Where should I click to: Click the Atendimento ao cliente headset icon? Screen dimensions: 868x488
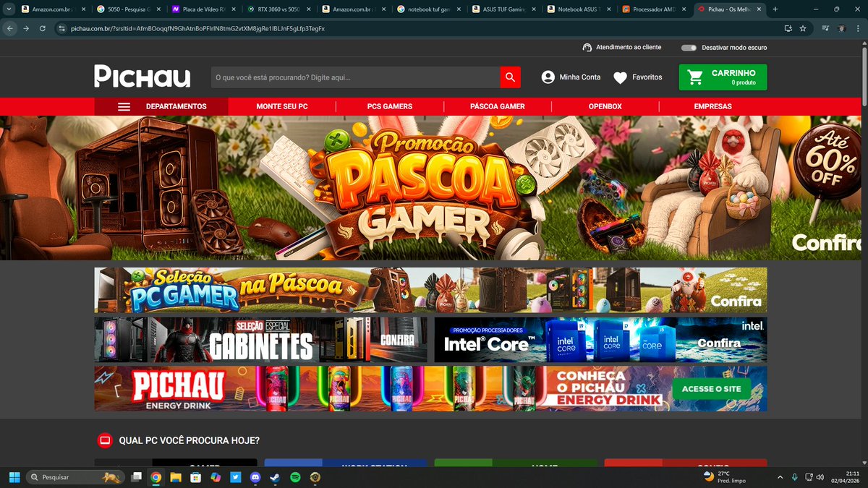[587, 47]
